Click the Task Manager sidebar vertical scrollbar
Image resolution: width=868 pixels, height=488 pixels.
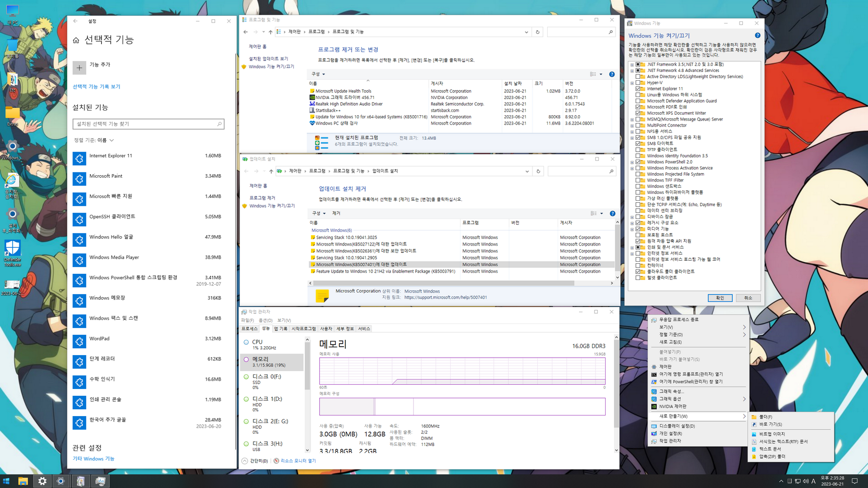307,365
